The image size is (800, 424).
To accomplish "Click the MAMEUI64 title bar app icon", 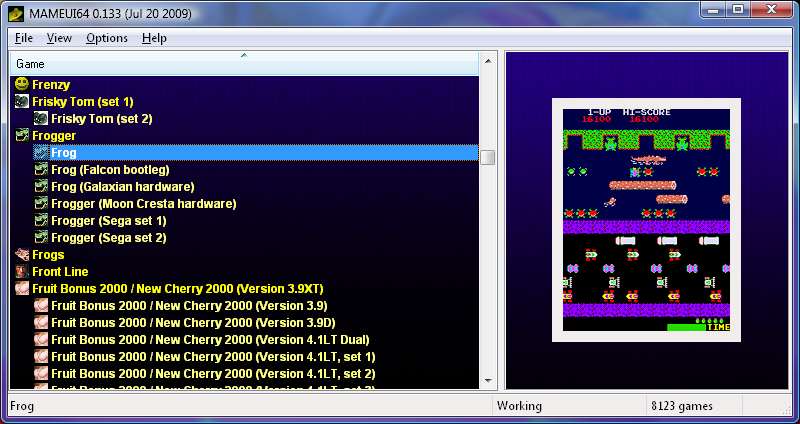I will tap(16, 13).
